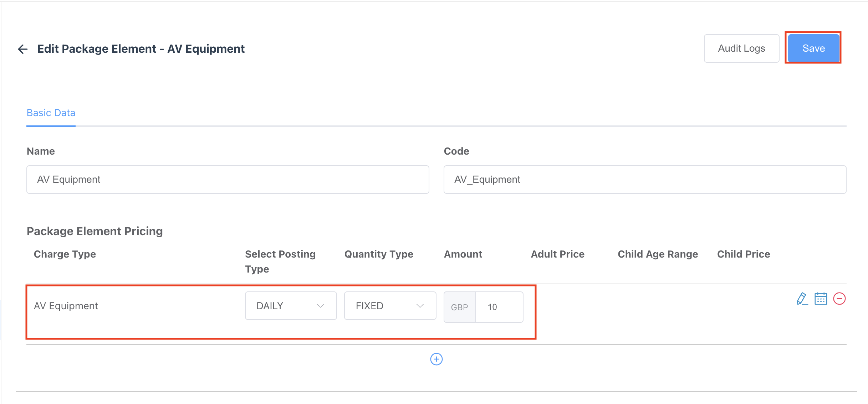Click the Edit Package Element page title
Image resolution: width=868 pixels, height=404 pixels.
141,49
